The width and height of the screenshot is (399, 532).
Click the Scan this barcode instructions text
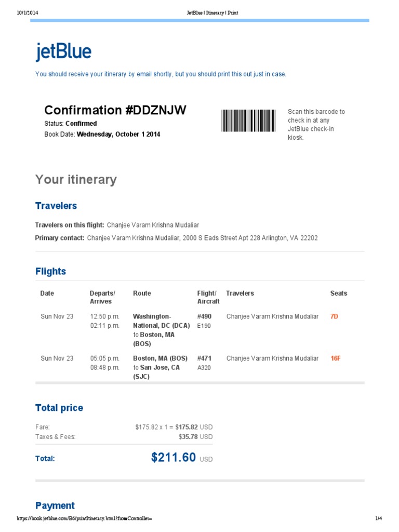[316, 125]
